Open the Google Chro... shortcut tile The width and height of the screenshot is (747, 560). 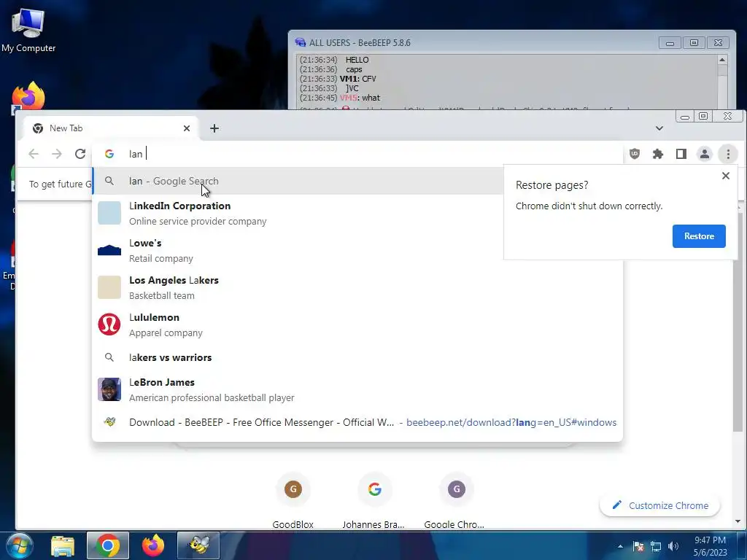(456, 500)
